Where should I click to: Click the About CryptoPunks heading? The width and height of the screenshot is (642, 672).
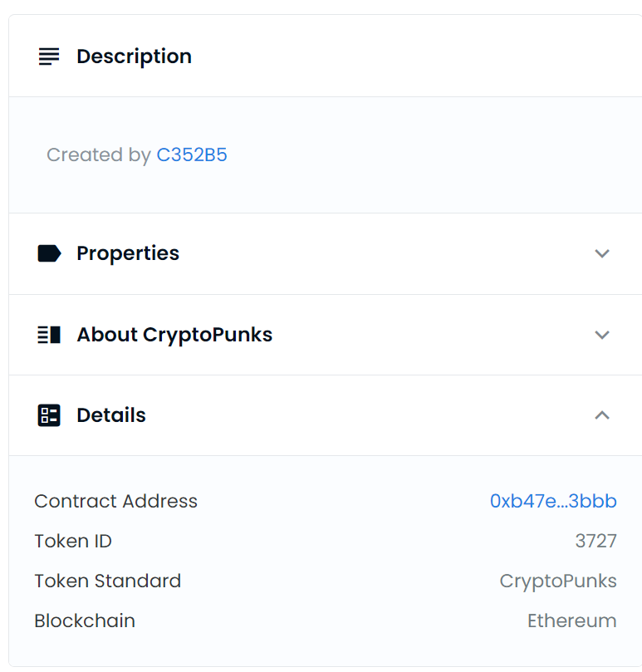click(174, 335)
